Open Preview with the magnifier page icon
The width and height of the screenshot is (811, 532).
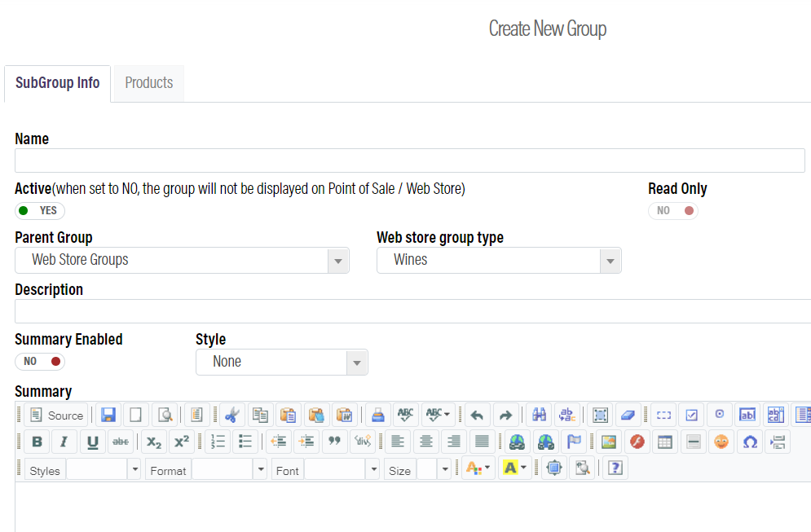(x=165, y=415)
